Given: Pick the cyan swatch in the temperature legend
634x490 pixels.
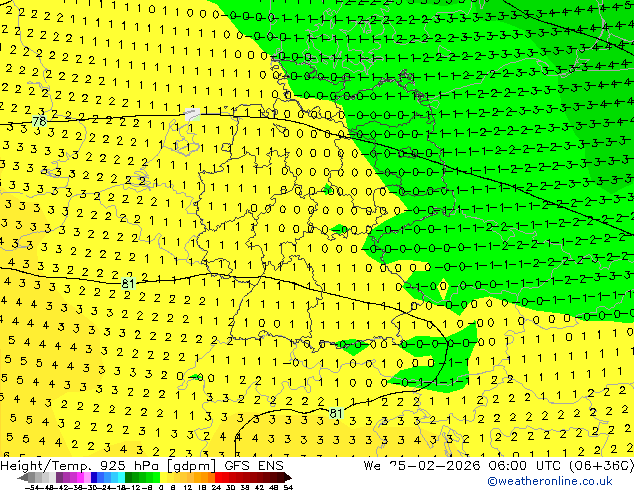Looking at the screenshot, I should (121, 477).
